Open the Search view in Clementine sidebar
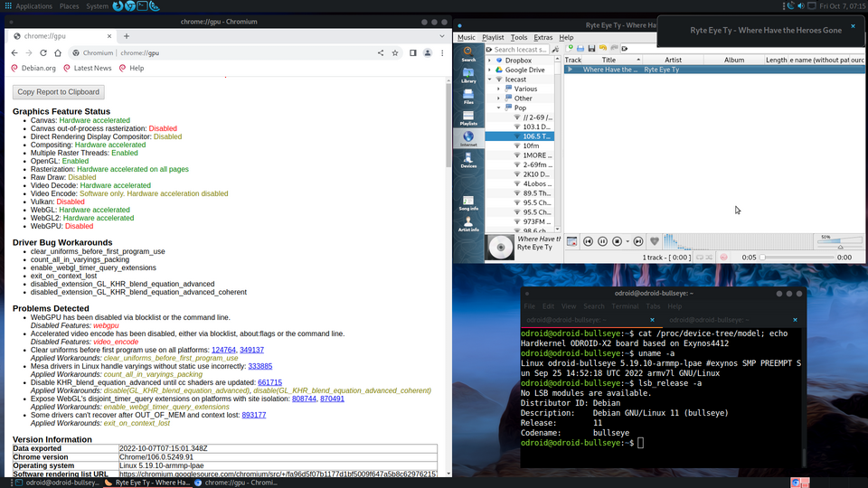The height and width of the screenshot is (488, 868). click(468, 54)
